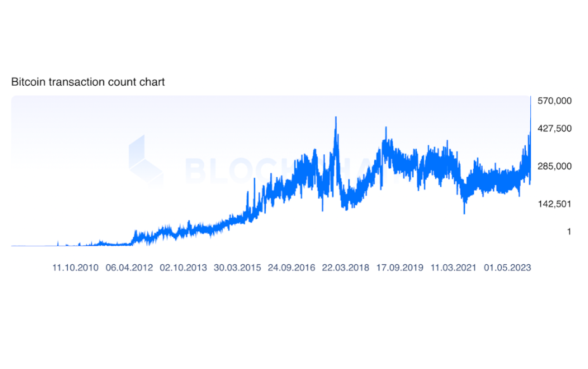Select the 11.03.2021 x-axis date
The width and height of the screenshot is (588, 369).
pos(454,267)
